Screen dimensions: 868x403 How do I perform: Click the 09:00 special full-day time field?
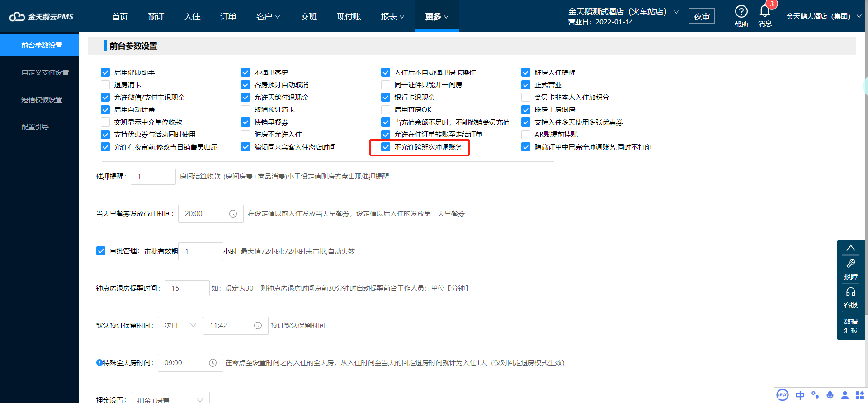pyautogui.click(x=190, y=363)
